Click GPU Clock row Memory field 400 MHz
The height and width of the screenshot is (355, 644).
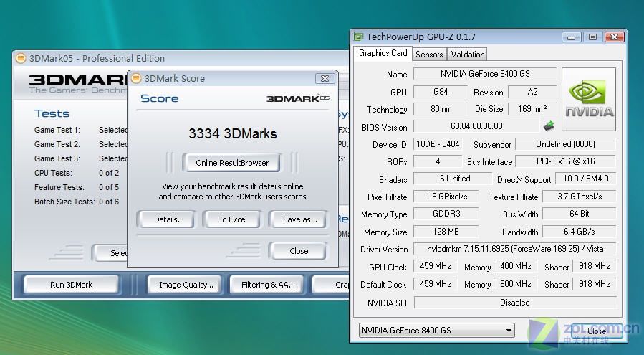coord(516,266)
